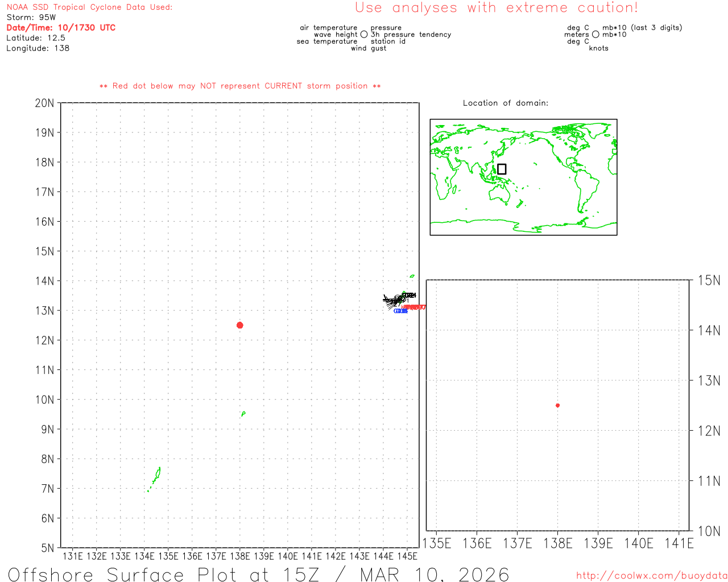Click the red "Date/Time: 10/1730 UTC" text
Viewport: 728px width, 582px height.
(61, 27)
